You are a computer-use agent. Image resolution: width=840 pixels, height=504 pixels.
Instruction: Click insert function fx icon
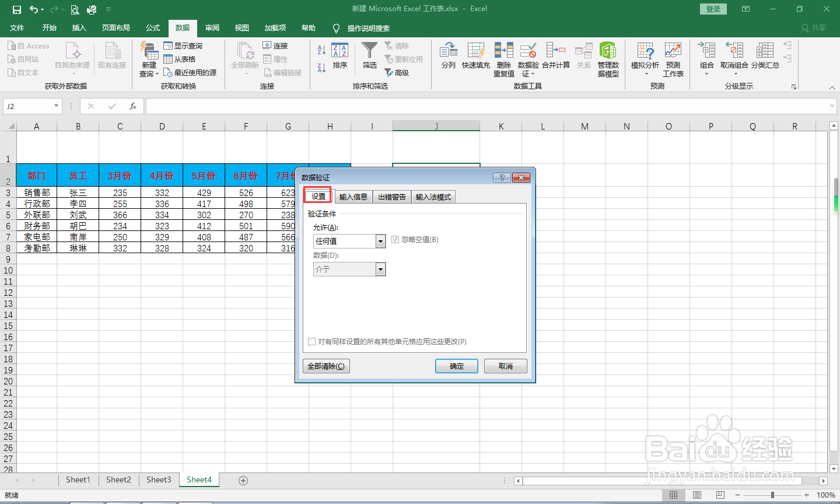tap(133, 106)
